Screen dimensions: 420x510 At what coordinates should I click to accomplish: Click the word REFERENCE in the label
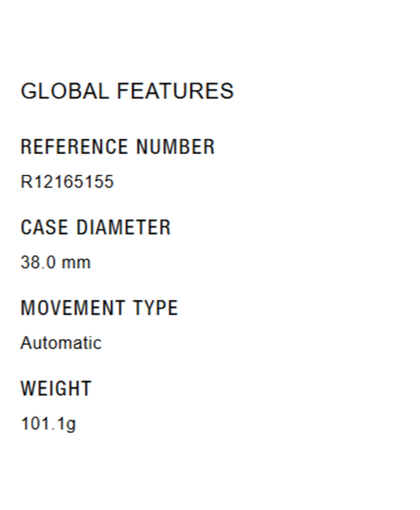tap(74, 147)
